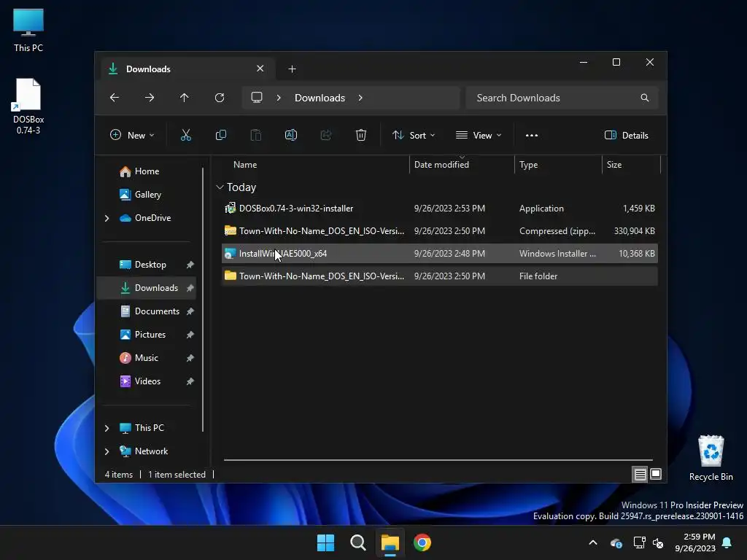Viewport: 747px width, 560px height.
Task: Open the Sort dropdown
Action: pyautogui.click(x=414, y=135)
